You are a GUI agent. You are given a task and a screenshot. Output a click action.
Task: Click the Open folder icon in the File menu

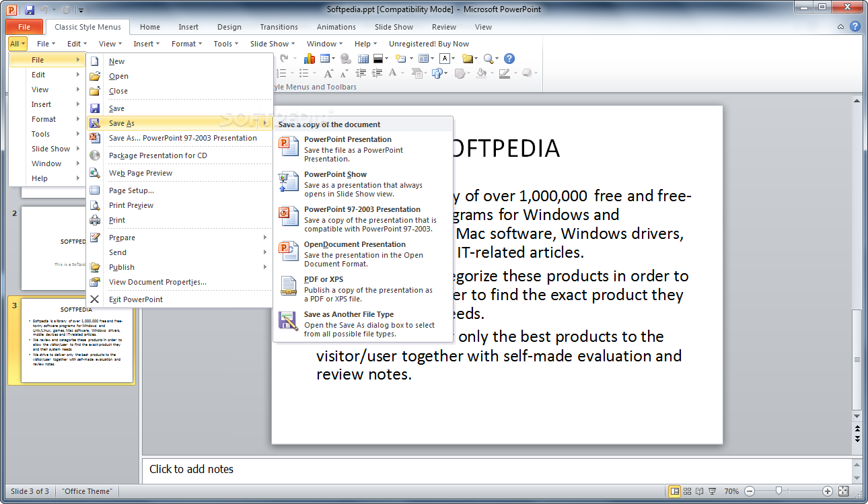[95, 76]
